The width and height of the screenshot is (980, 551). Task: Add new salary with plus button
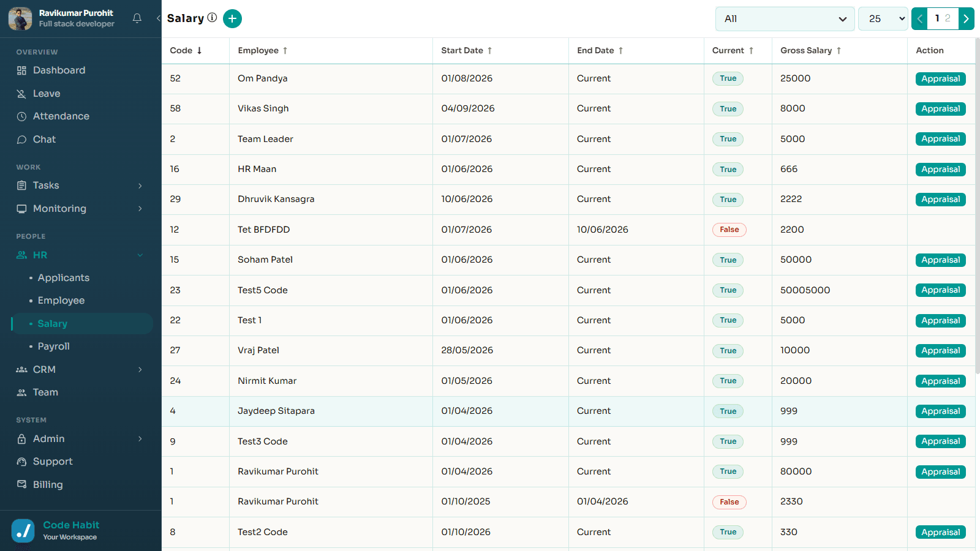click(232, 19)
